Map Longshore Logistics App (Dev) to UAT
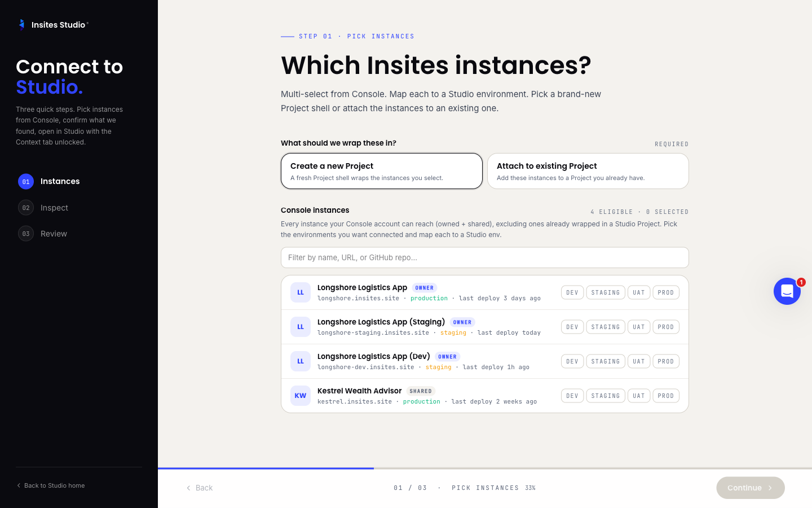 639,361
